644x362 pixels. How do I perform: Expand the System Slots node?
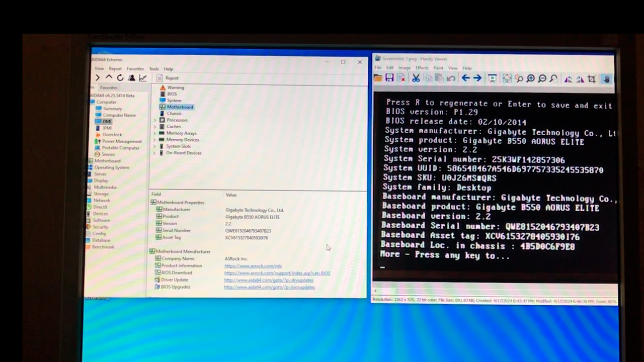click(x=155, y=146)
